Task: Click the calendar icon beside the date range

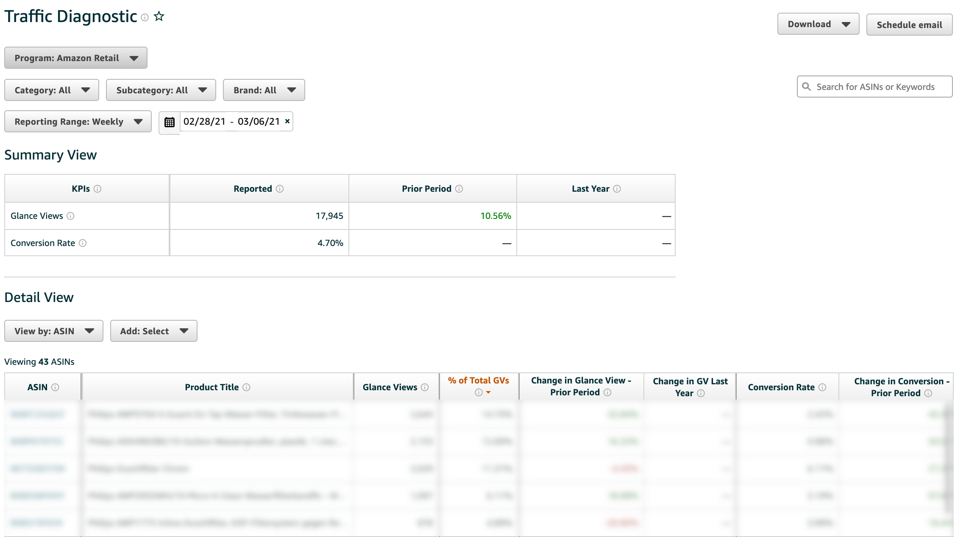Action: pos(169,122)
